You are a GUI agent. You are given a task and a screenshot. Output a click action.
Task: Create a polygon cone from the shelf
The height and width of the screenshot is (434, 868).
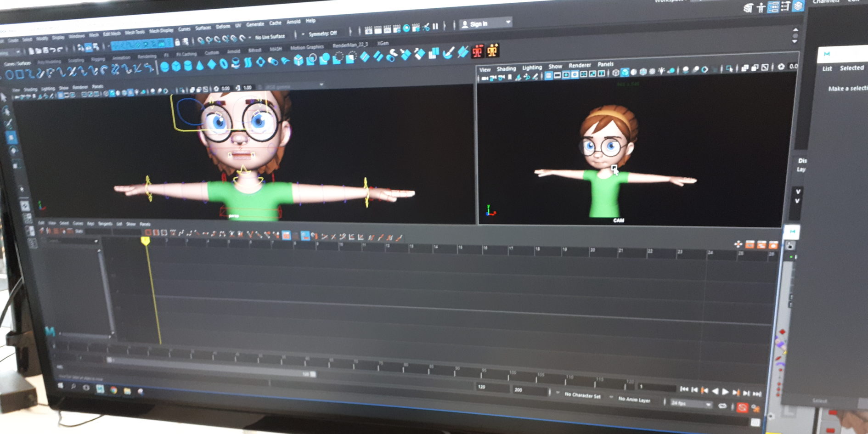click(199, 65)
